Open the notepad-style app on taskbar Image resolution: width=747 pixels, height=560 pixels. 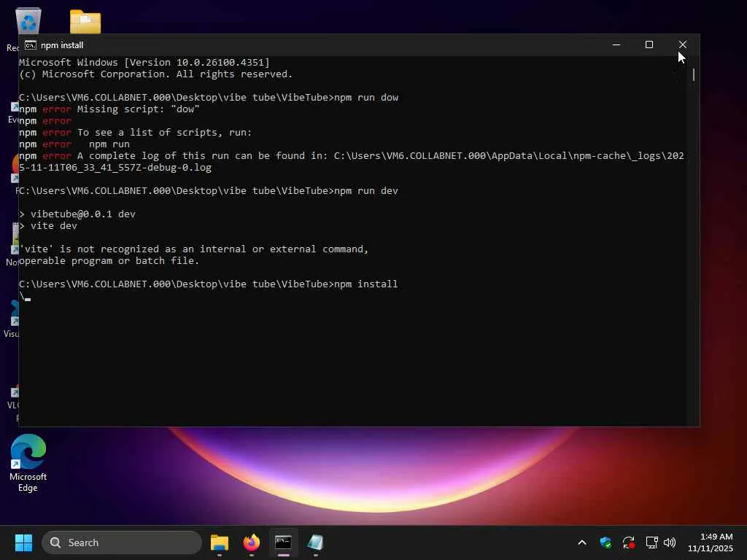tap(315, 542)
